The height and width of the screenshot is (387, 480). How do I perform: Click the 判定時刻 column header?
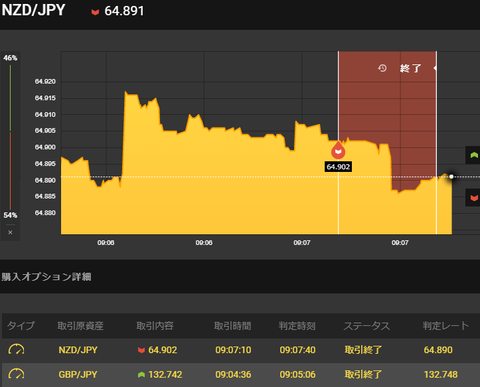pyautogui.click(x=297, y=326)
